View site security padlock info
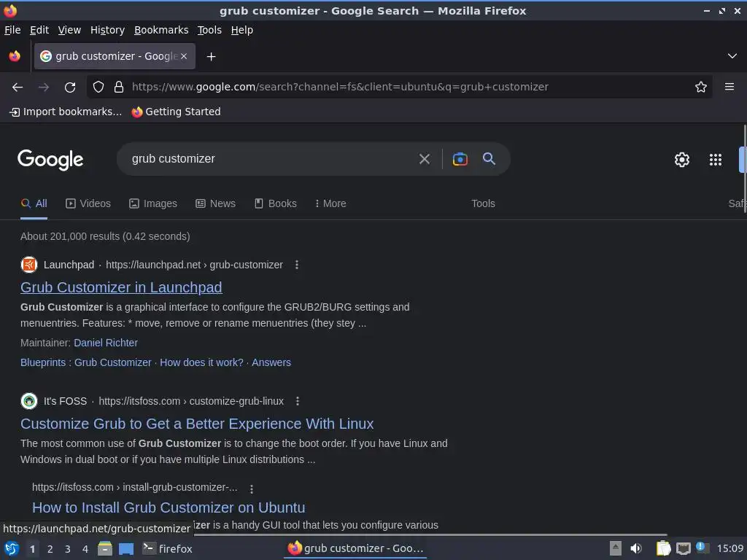This screenshot has width=747, height=560. click(x=119, y=87)
